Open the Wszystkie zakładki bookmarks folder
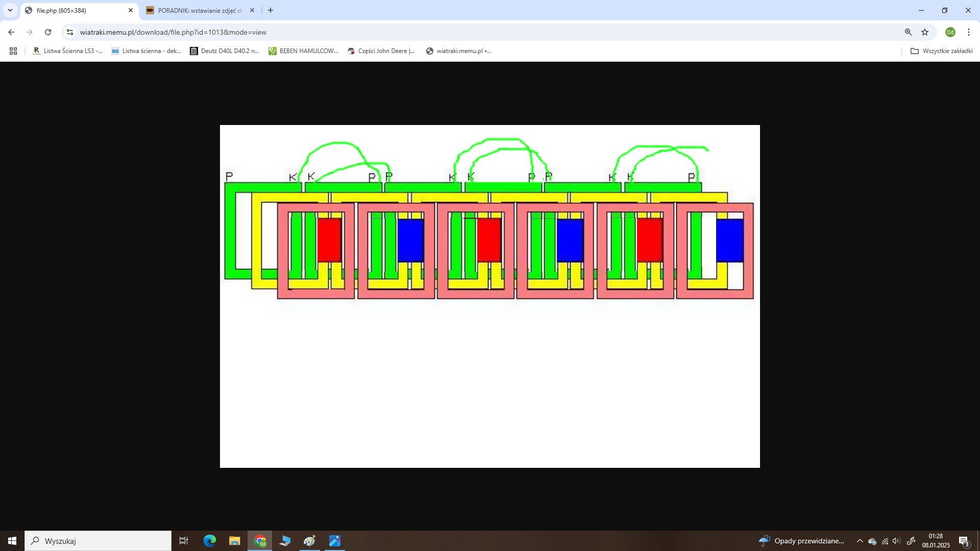 click(x=941, y=51)
